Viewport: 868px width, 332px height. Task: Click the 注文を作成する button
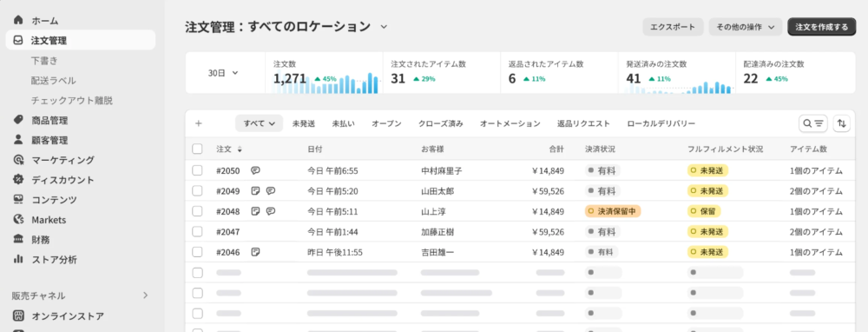(821, 27)
